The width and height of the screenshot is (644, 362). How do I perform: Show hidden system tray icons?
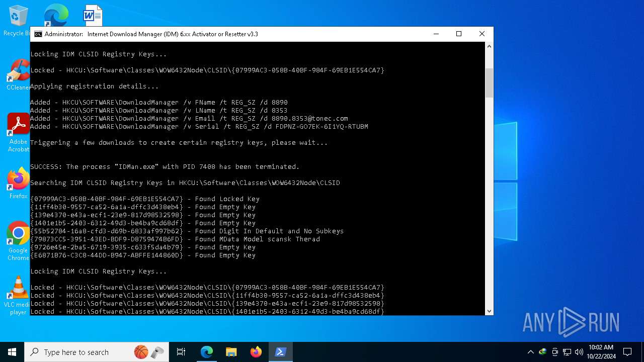530,352
